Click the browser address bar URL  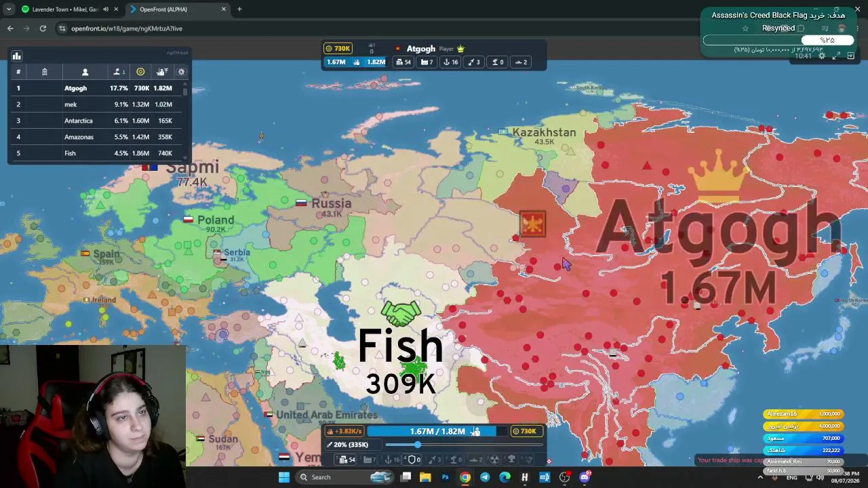(127, 28)
